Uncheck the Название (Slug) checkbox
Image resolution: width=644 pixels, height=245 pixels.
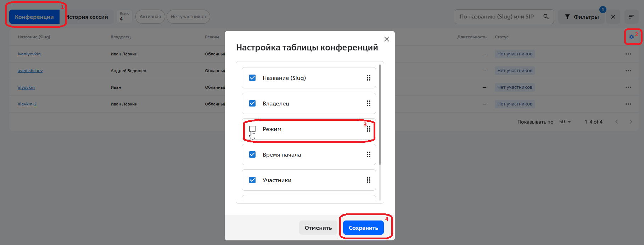252,78
